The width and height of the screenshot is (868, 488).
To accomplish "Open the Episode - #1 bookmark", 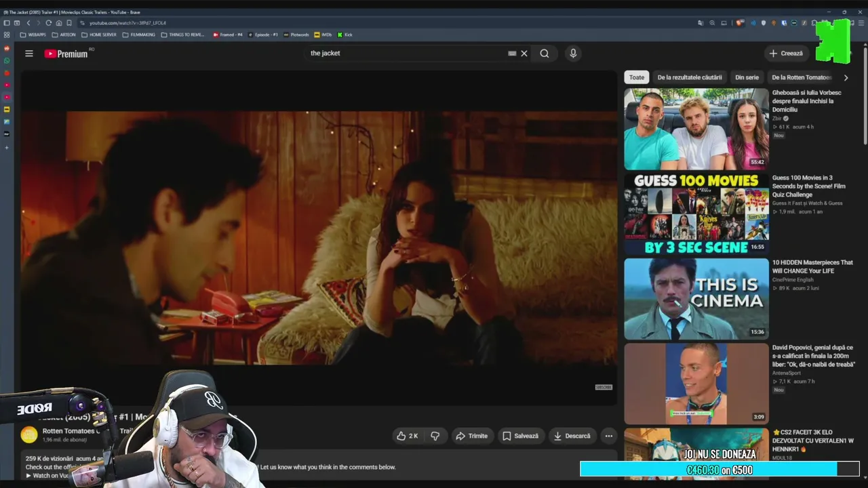I will 263,35.
